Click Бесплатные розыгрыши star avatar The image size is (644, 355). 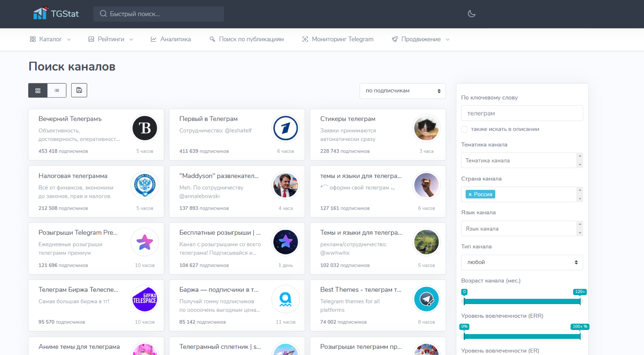point(285,242)
